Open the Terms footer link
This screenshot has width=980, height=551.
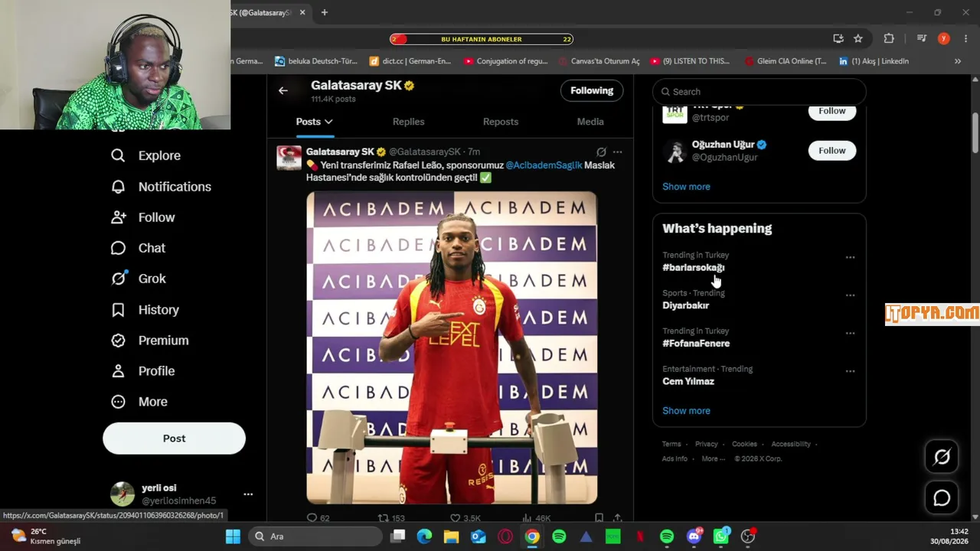(671, 444)
